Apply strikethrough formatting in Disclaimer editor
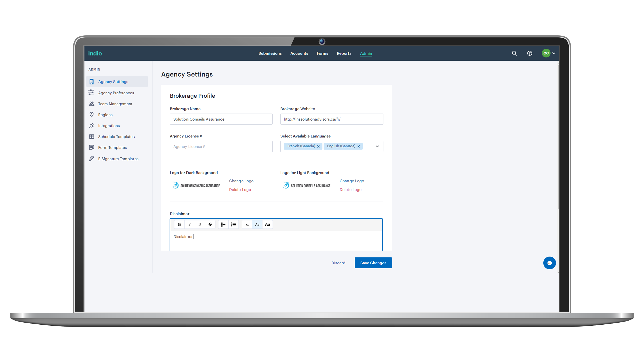644x362 pixels. (x=210, y=225)
